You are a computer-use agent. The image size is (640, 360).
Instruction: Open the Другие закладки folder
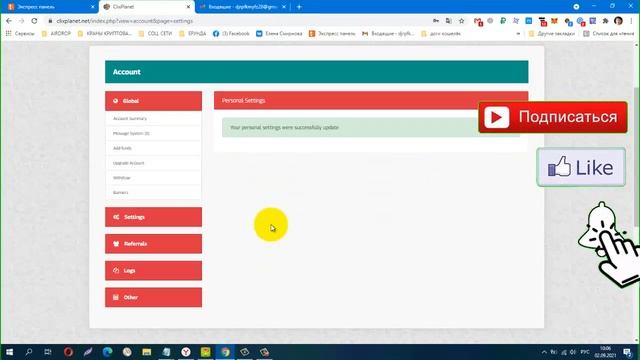coord(551,33)
